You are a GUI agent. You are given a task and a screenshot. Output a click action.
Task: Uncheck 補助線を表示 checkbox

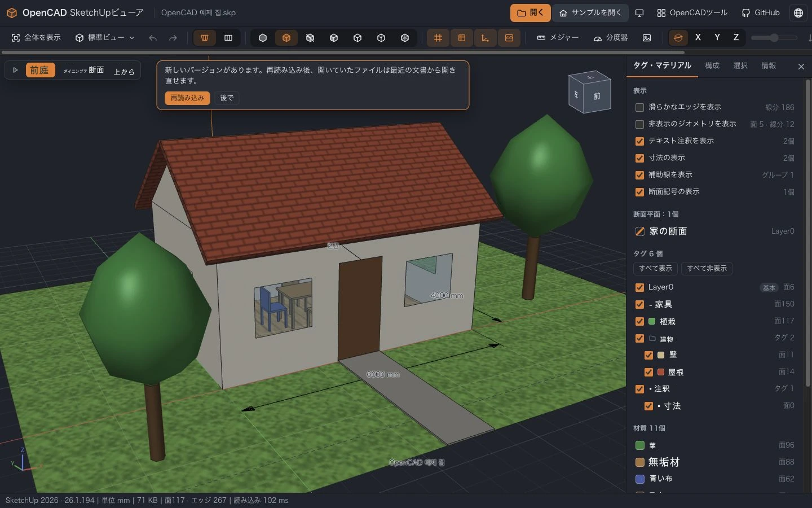pos(639,175)
